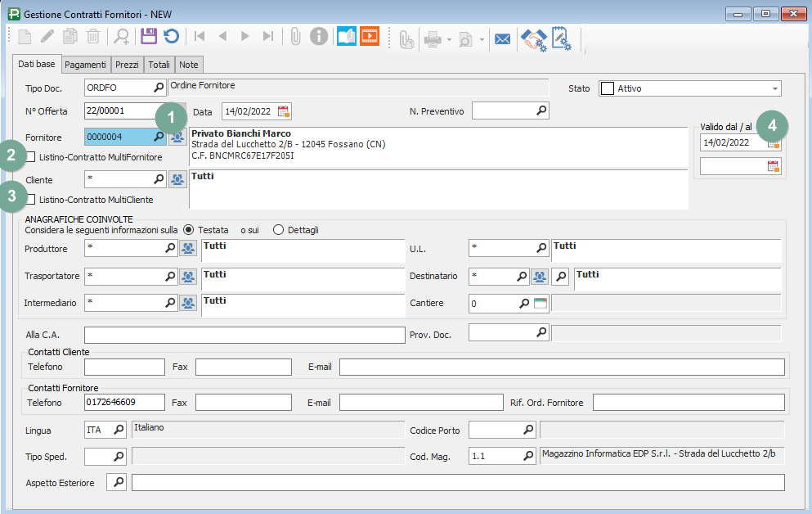
Task: Expand the Stato dropdown
Action: (774, 88)
